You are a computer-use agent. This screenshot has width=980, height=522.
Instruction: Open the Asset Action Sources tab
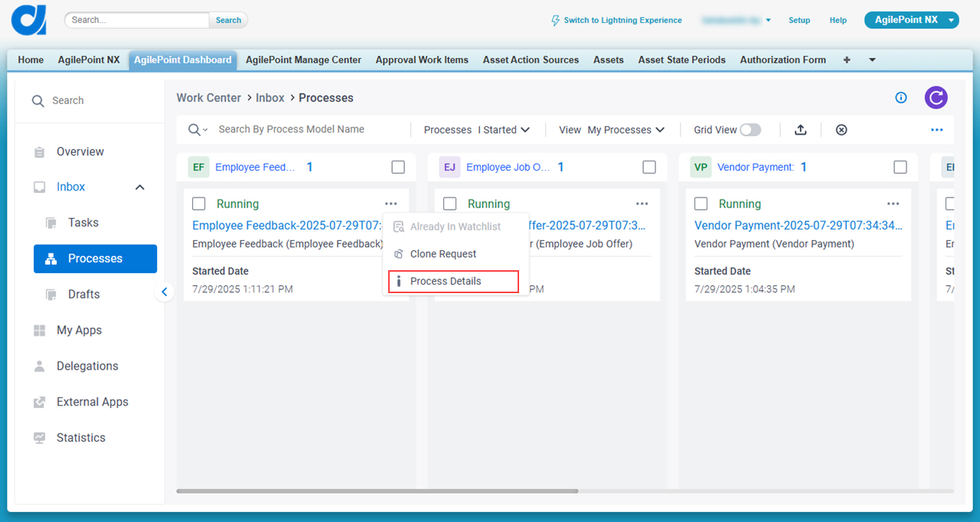coord(531,60)
